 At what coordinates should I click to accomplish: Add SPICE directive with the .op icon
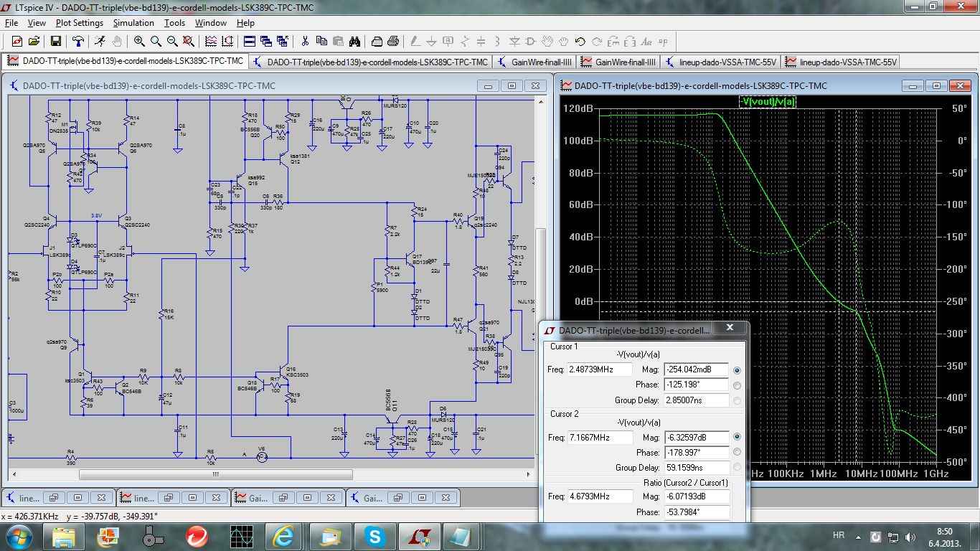point(663,41)
